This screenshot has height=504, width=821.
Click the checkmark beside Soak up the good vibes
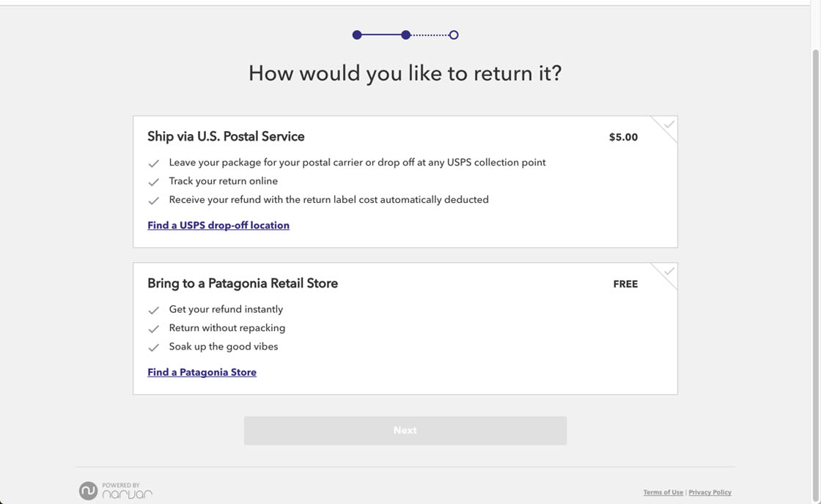154,347
